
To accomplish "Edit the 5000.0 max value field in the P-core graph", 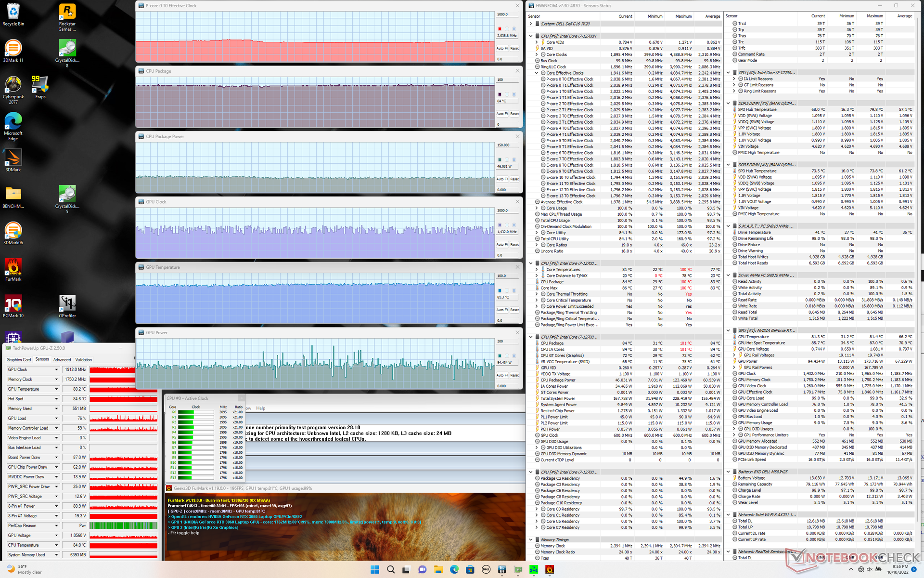I will click(506, 14).
